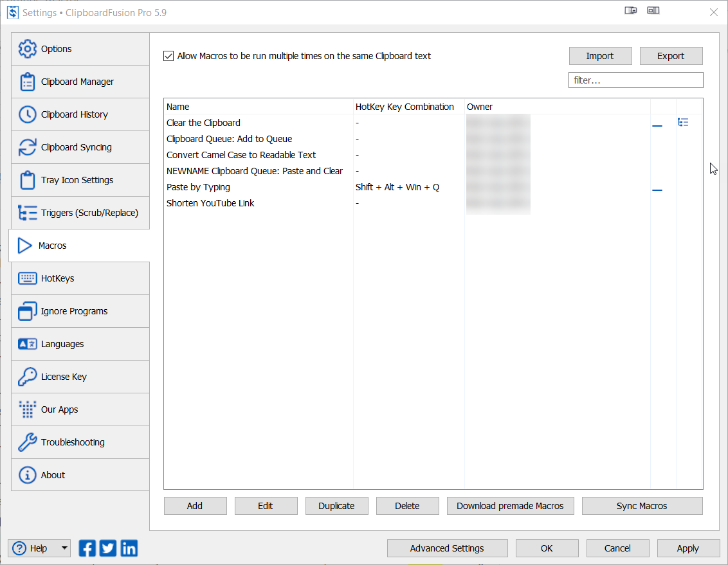Click the clock icon beside Clipboard History
Image resolution: width=728 pixels, height=565 pixels.
28,114
